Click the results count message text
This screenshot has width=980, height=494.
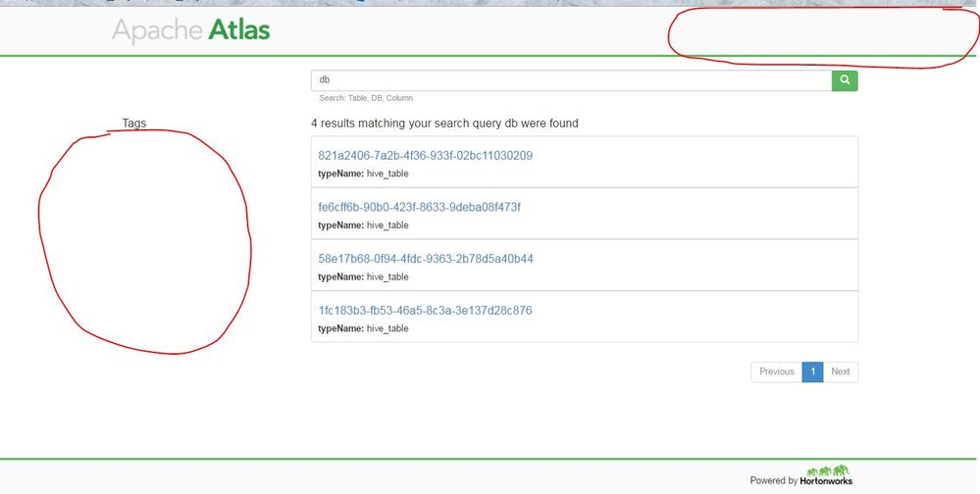click(444, 123)
